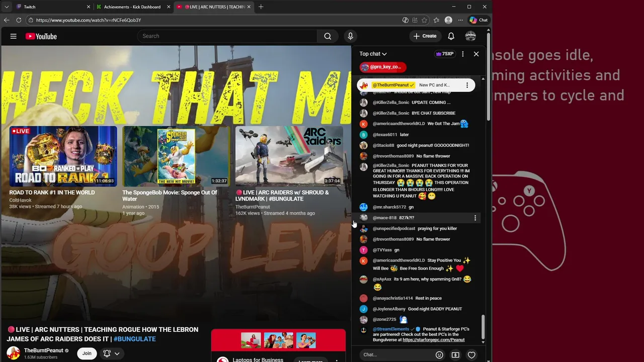Click the split screen icon in address bar
This screenshot has height=362, width=644.
pyautogui.click(x=415, y=20)
